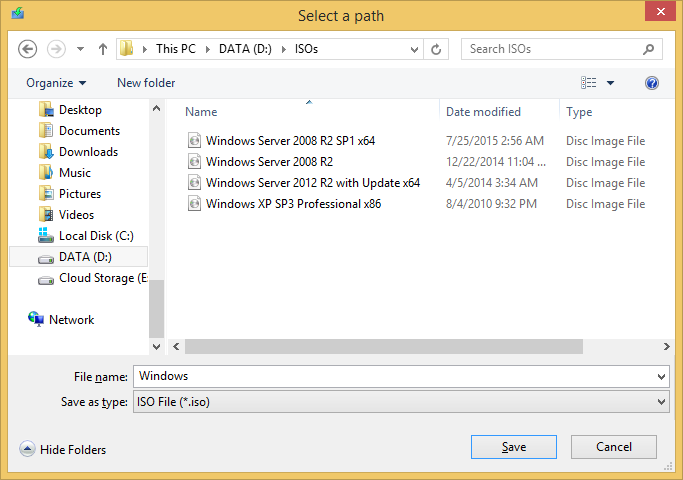Change view with the view icon
Image resolution: width=683 pixels, height=480 pixels.
[588, 82]
